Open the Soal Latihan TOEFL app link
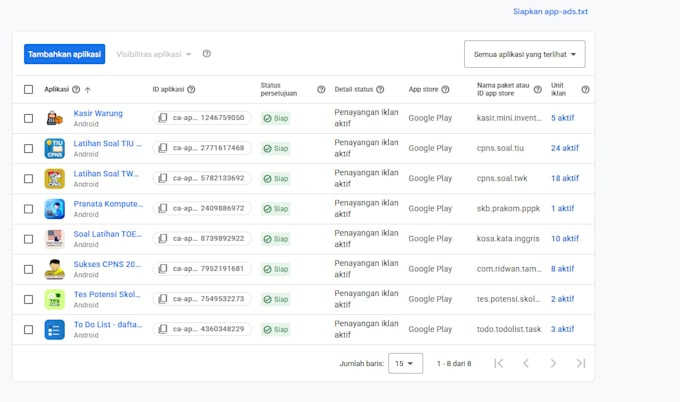The height and width of the screenshot is (402, 680). tap(108, 234)
